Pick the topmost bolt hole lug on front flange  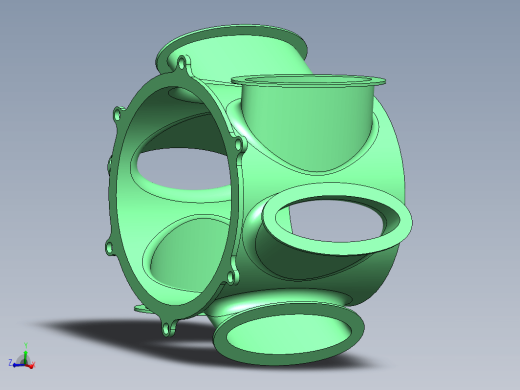point(182,64)
